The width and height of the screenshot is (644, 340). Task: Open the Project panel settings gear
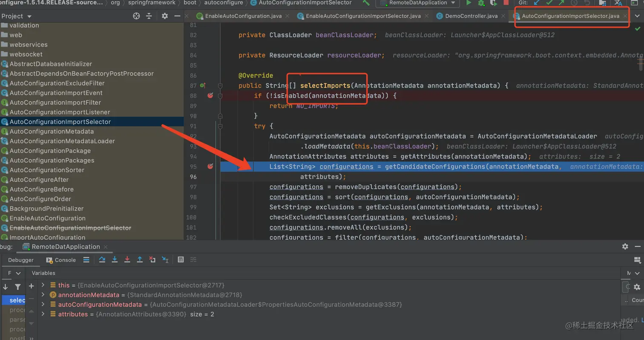(x=165, y=16)
